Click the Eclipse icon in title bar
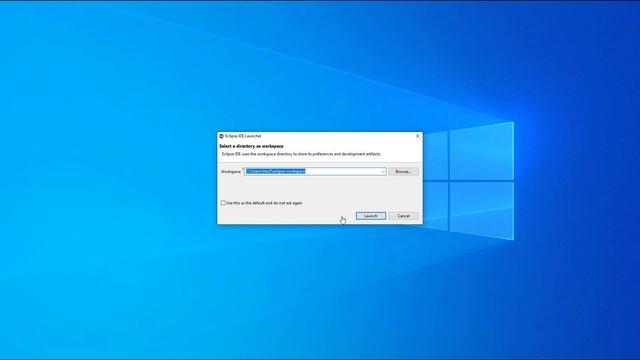Image resolution: width=640 pixels, height=360 pixels. tap(221, 136)
